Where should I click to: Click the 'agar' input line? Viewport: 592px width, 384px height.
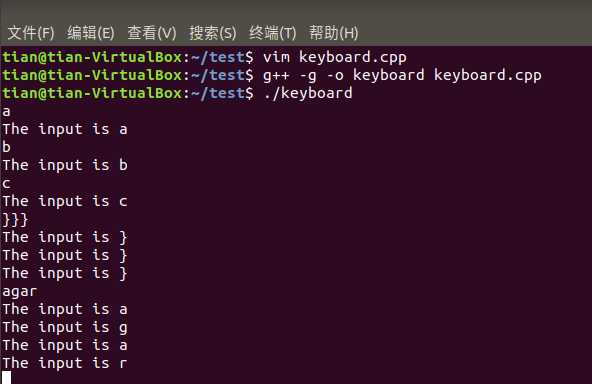click(20, 291)
